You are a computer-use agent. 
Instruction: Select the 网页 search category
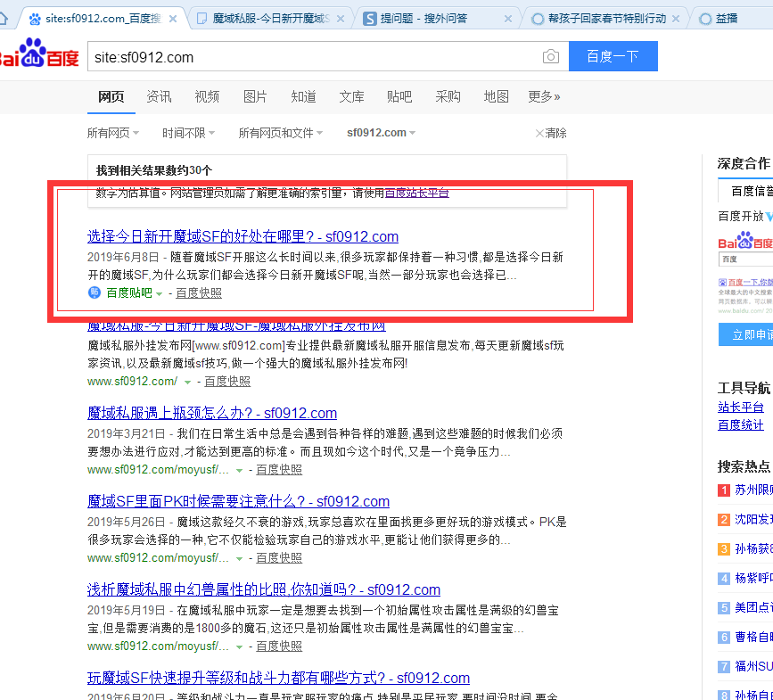coord(111,96)
